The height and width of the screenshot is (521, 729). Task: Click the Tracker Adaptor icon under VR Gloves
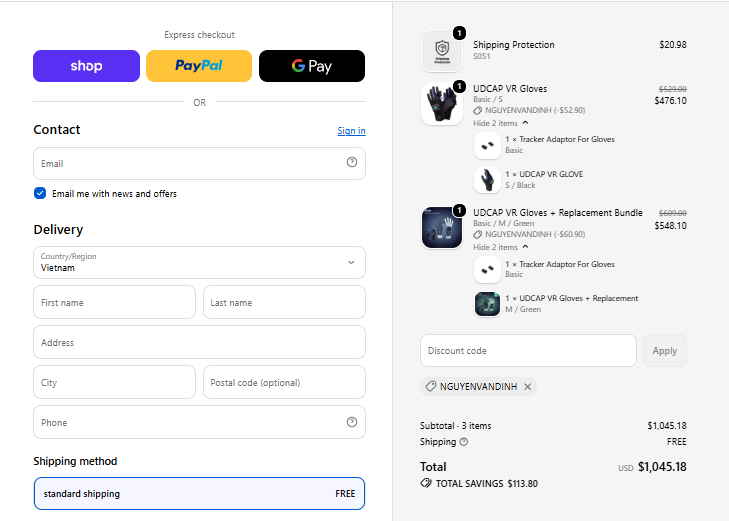click(x=487, y=145)
